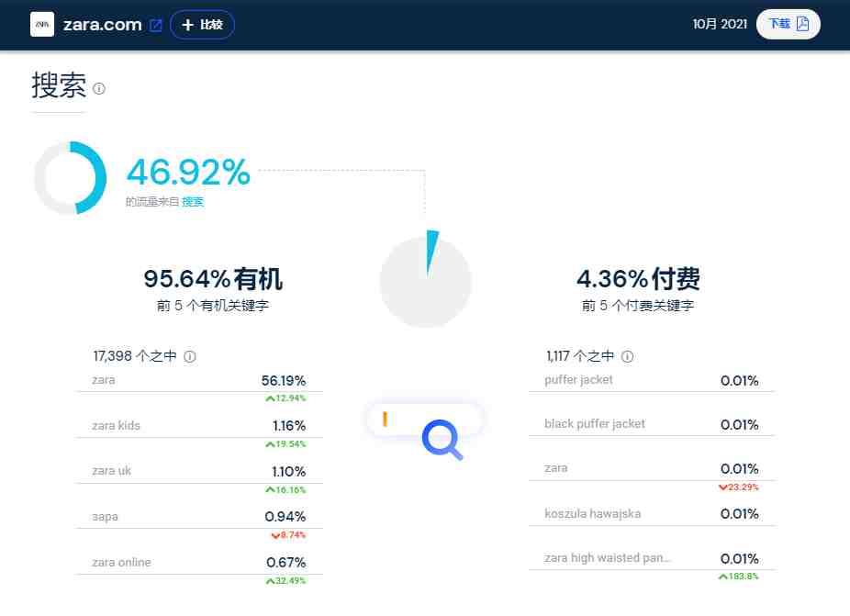Click the magnifying glass search illustration
This screenshot has height=616, width=850.
click(442, 439)
